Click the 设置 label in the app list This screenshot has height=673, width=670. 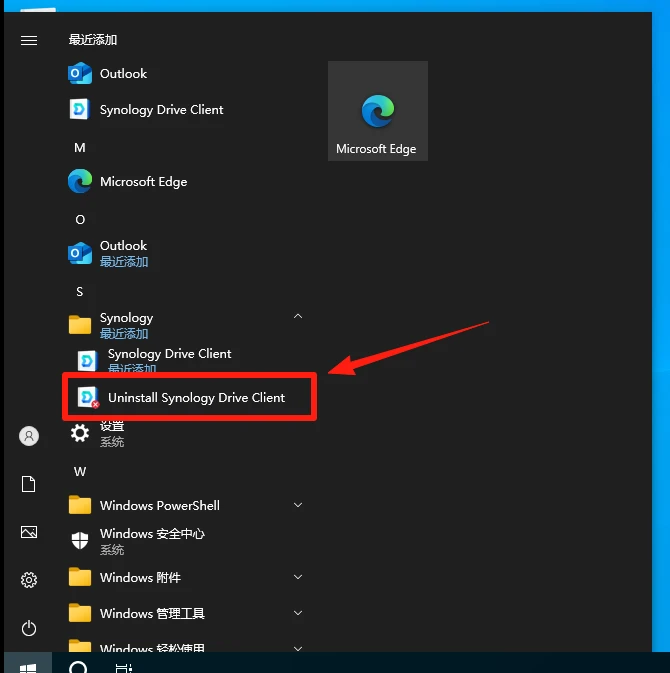[112, 426]
